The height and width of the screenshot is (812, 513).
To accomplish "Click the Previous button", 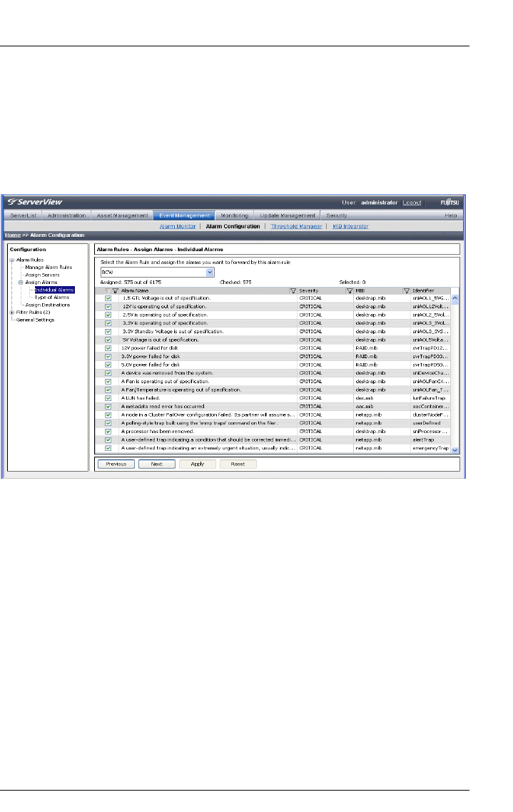I will [x=116, y=464].
